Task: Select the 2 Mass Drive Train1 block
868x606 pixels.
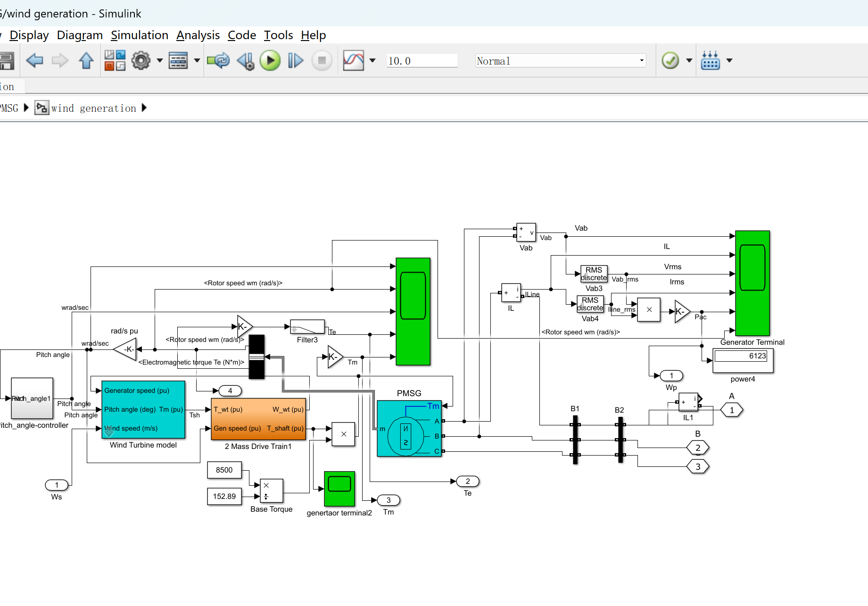Action: tap(258, 419)
